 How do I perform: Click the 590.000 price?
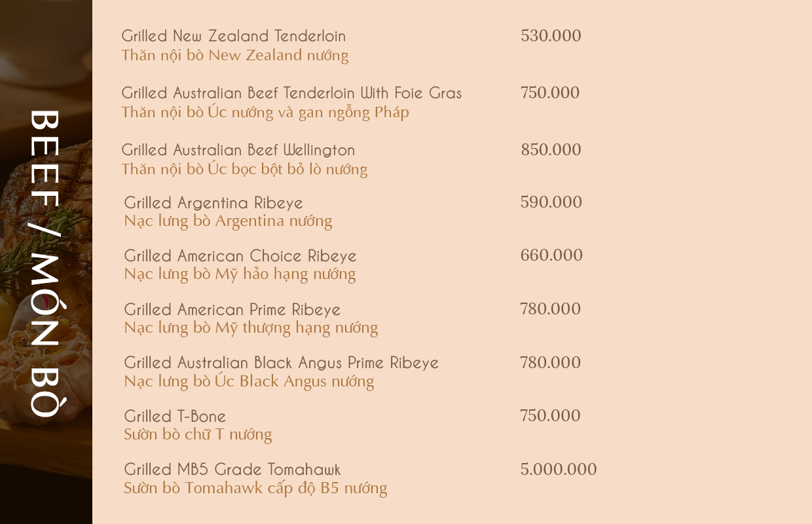[x=551, y=202]
